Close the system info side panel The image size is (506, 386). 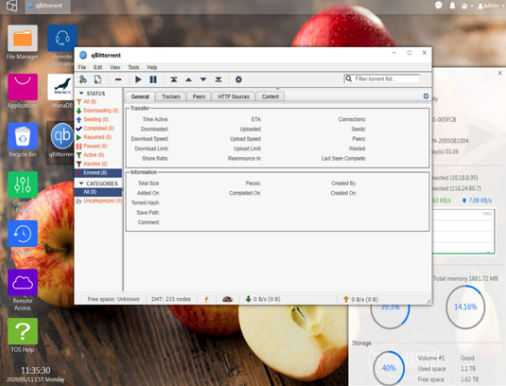click(500, 73)
